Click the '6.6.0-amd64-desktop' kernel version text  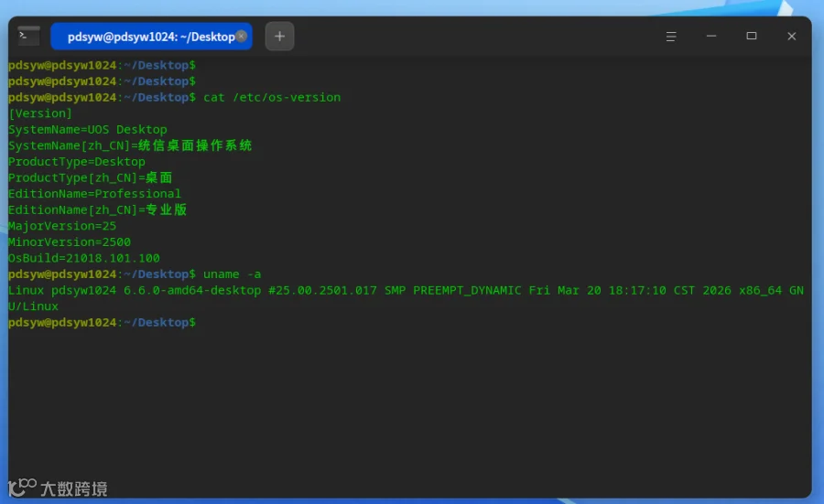[192, 290]
